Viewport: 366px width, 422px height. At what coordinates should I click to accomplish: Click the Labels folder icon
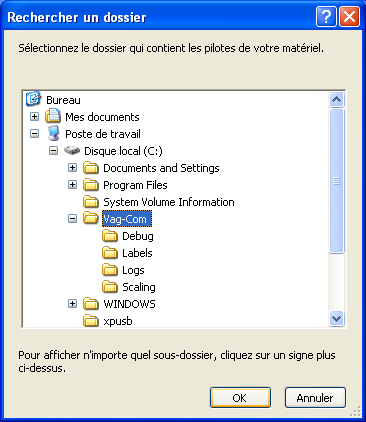[x=110, y=253]
